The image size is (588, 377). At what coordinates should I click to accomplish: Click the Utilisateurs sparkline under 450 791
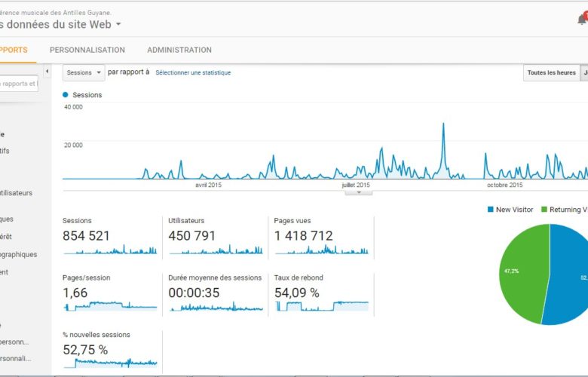tap(216, 250)
